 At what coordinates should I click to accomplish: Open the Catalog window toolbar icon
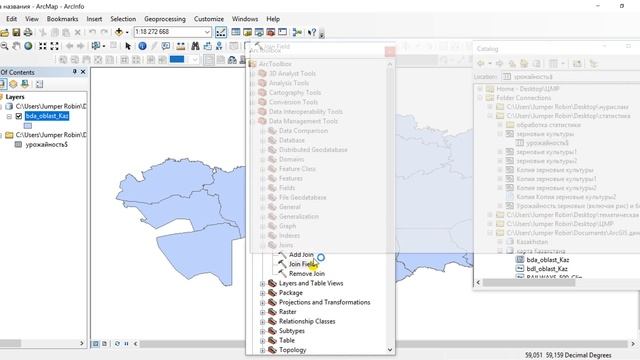247,32
